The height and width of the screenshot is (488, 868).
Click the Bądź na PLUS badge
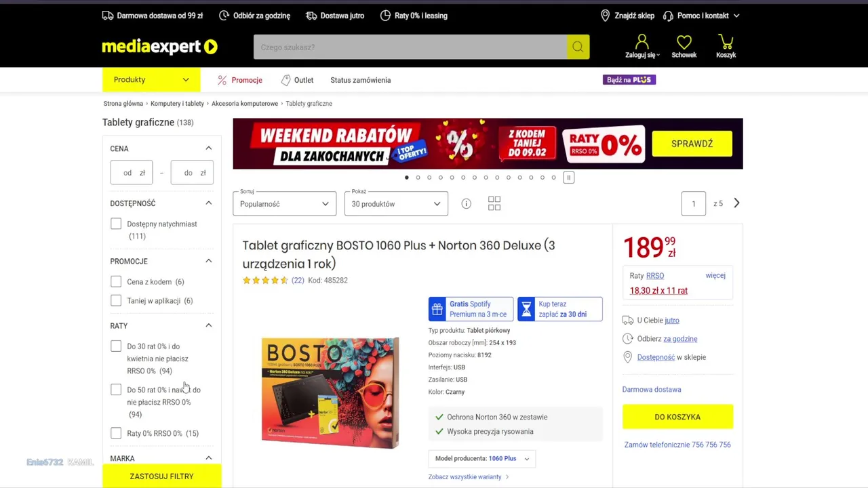tap(629, 80)
